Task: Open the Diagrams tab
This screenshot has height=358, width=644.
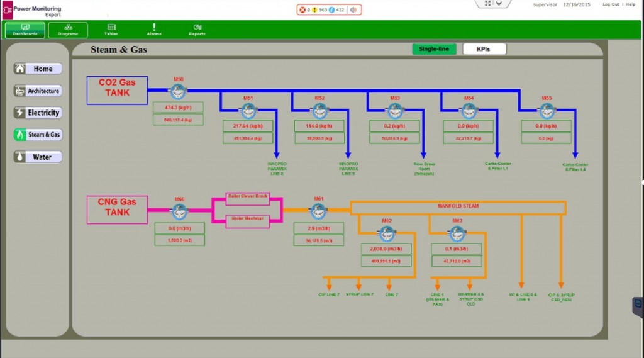Action: point(68,30)
